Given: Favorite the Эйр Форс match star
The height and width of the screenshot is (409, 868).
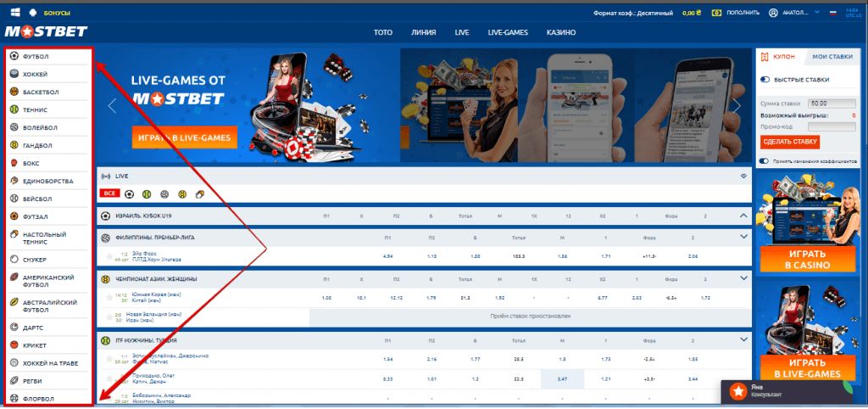Looking at the screenshot, I should pos(109,256).
